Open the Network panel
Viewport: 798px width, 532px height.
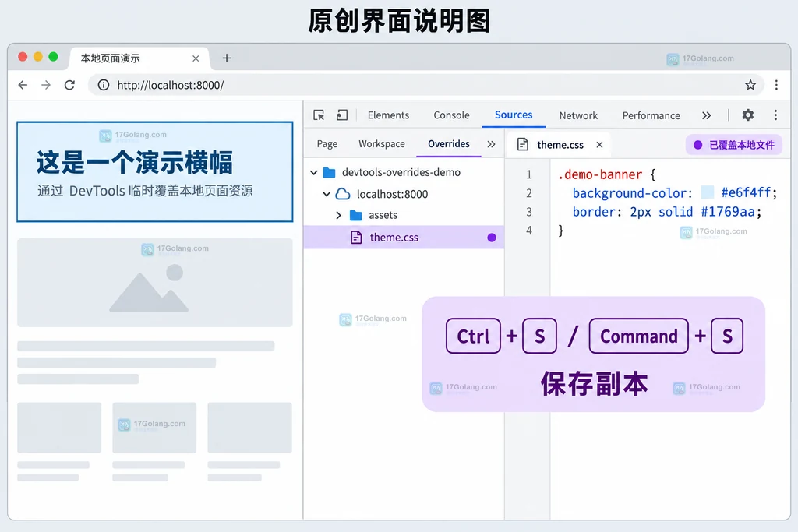click(x=578, y=115)
